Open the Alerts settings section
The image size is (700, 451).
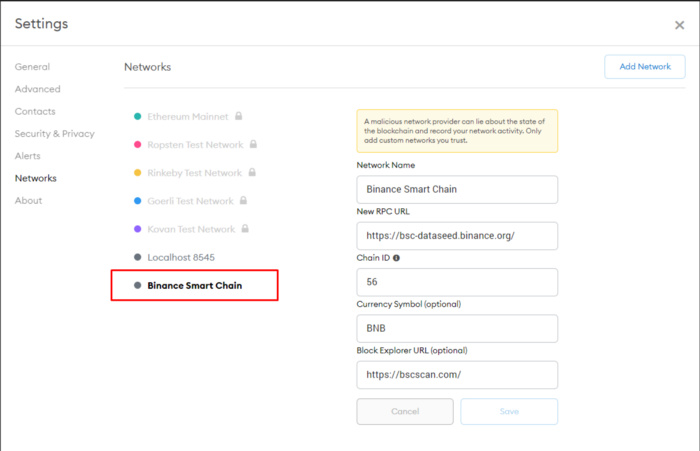28,156
